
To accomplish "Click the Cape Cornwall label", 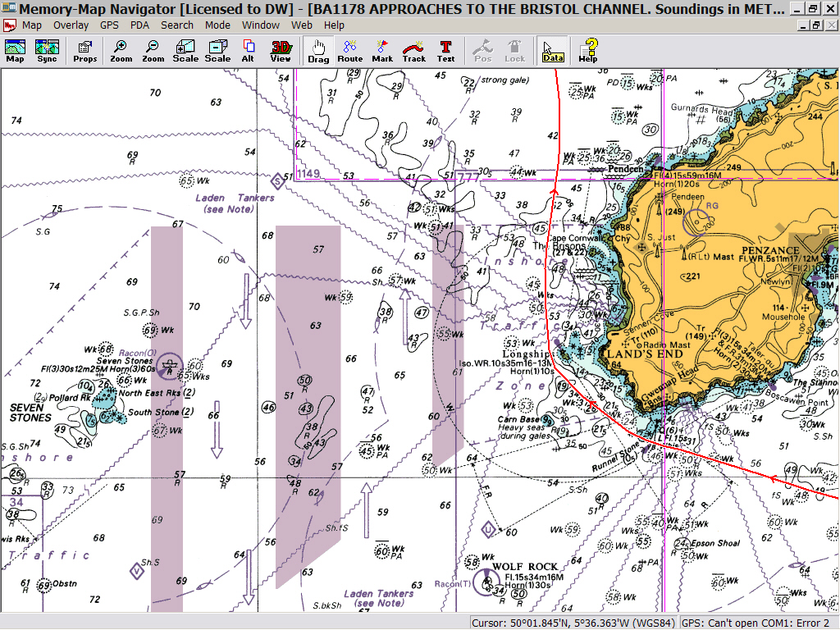I will click(573, 238).
